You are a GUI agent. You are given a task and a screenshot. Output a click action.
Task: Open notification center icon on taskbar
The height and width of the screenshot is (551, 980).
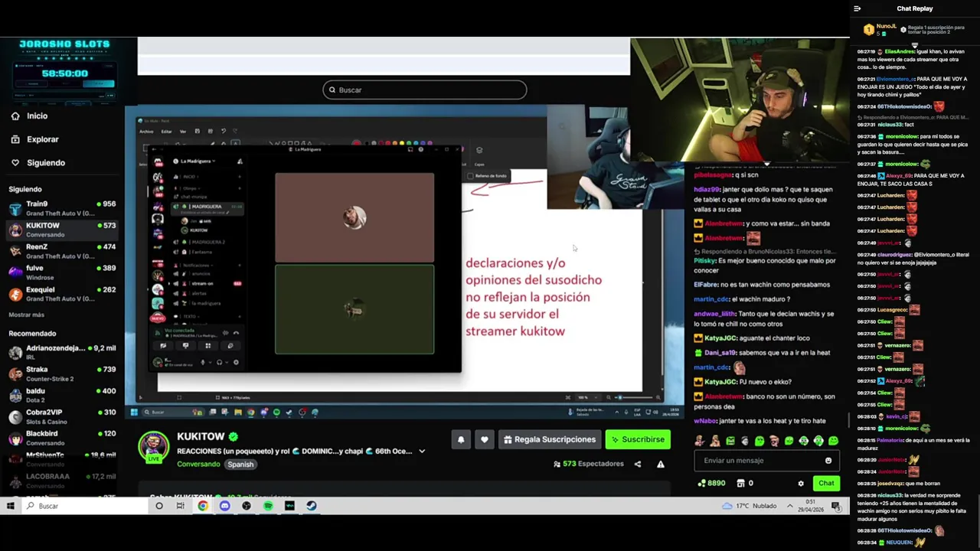[836, 506]
